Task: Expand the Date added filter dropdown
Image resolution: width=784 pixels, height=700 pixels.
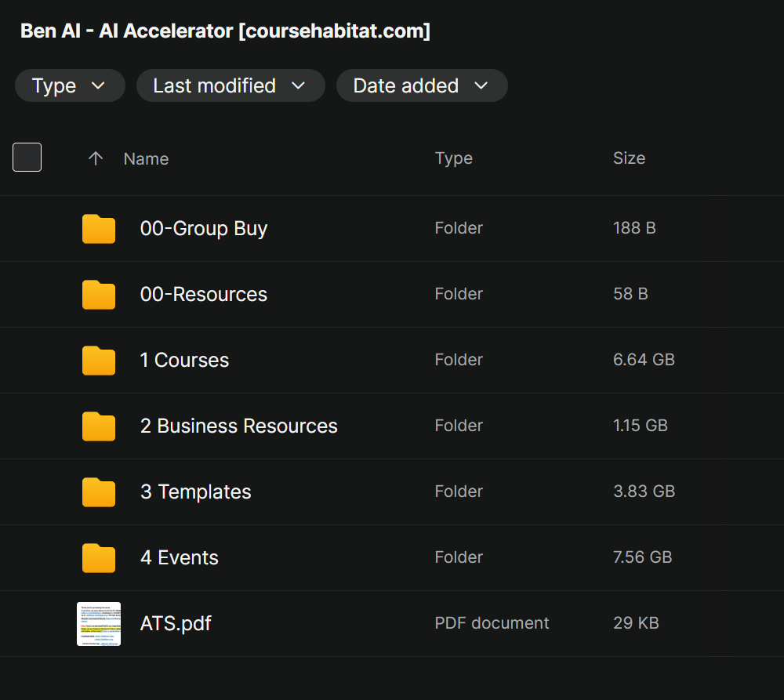Action: (x=421, y=85)
